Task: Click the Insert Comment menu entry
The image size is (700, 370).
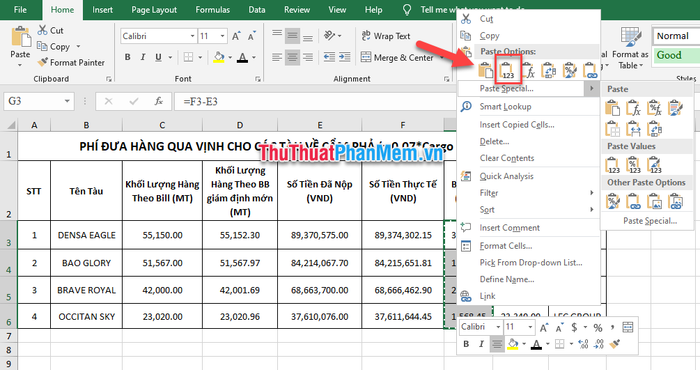Action: tap(509, 228)
